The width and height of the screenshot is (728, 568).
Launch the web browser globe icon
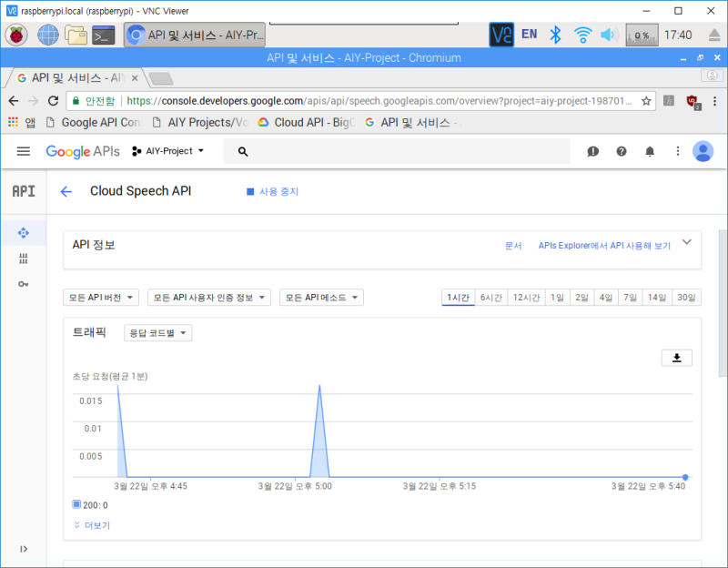click(48, 35)
